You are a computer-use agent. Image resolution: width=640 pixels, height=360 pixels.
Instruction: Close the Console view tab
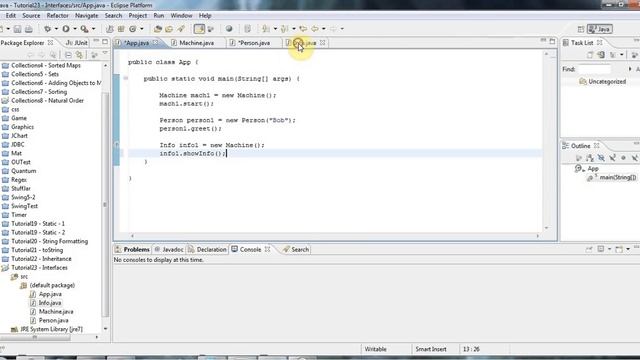click(267, 249)
